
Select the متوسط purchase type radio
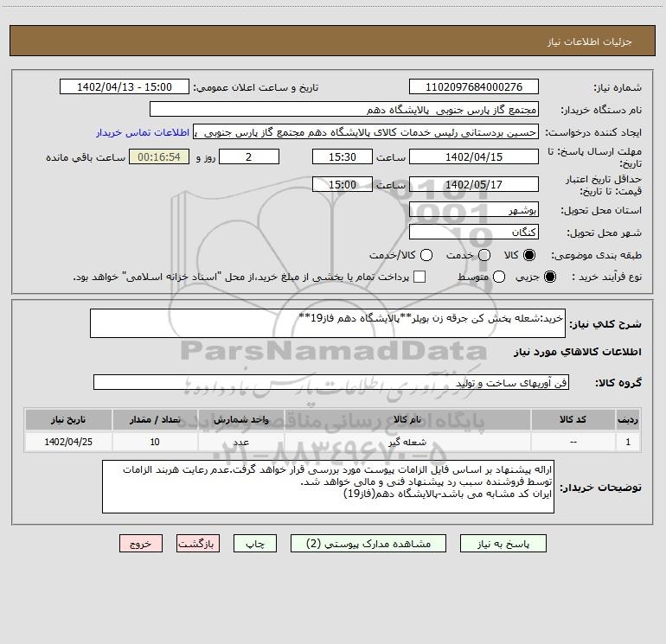coord(499,277)
